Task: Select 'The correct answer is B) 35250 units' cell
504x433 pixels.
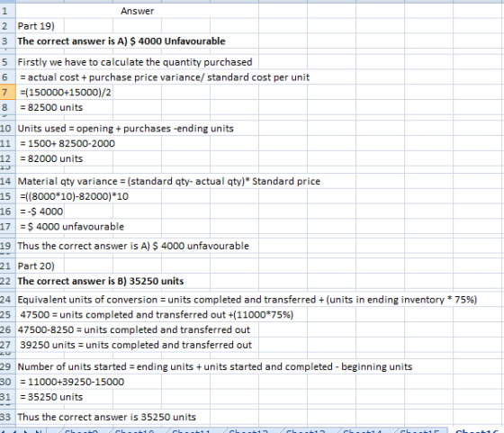Action: pyautogui.click(x=101, y=281)
